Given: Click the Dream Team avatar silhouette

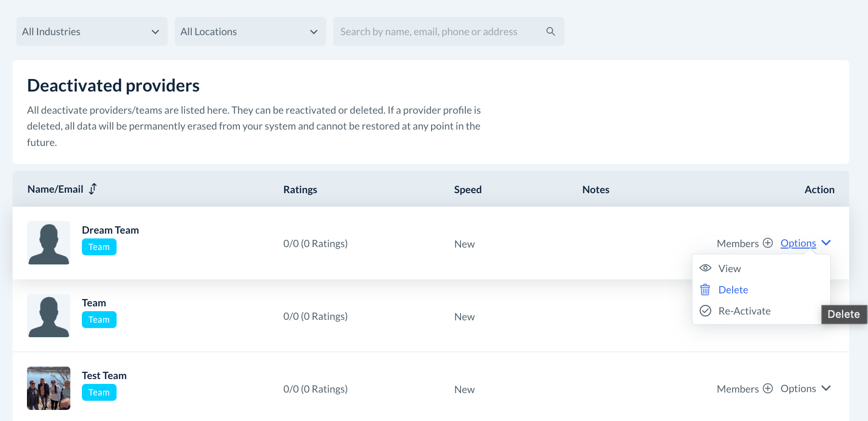Looking at the screenshot, I should [x=49, y=243].
